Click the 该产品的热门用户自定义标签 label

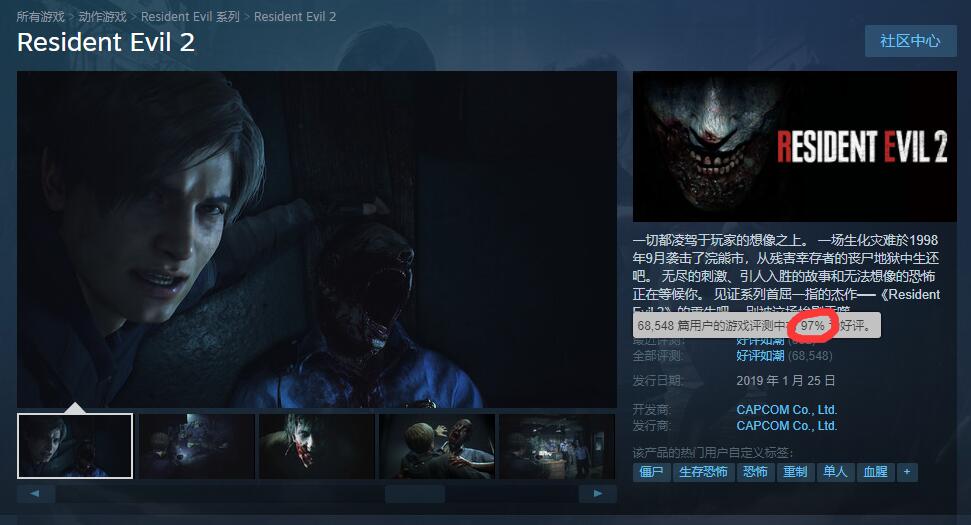(713, 453)
